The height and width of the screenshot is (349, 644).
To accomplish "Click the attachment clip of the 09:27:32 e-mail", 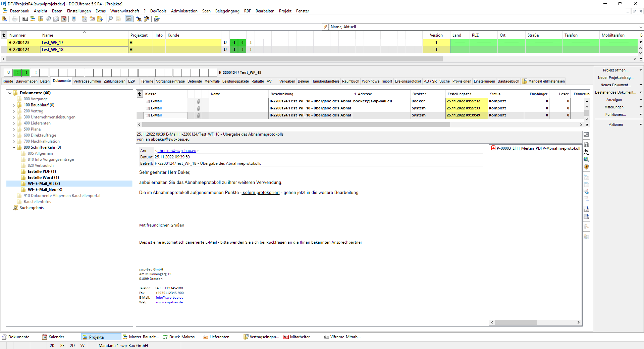I will tap(198, 101).
